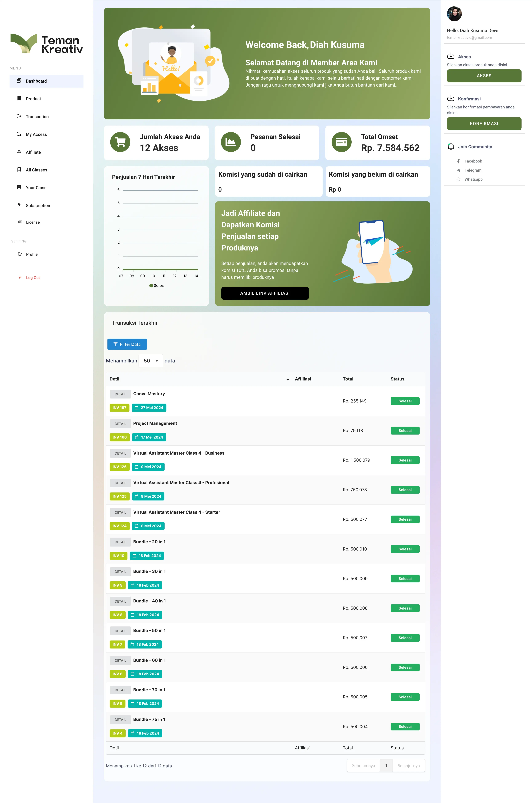Click the chart icon on Pesanan Selesai card
This screenshot has width=532, height=803.
coord(231,142)
